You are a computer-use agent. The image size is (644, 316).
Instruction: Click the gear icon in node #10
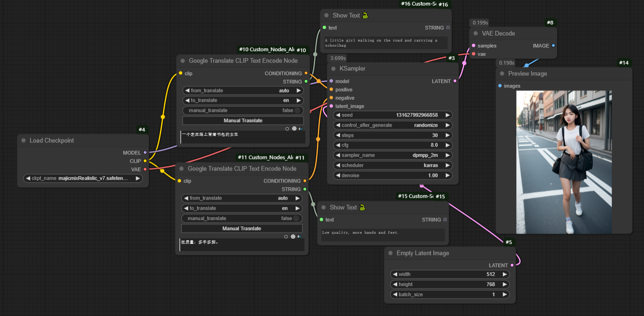click(294, 129)
